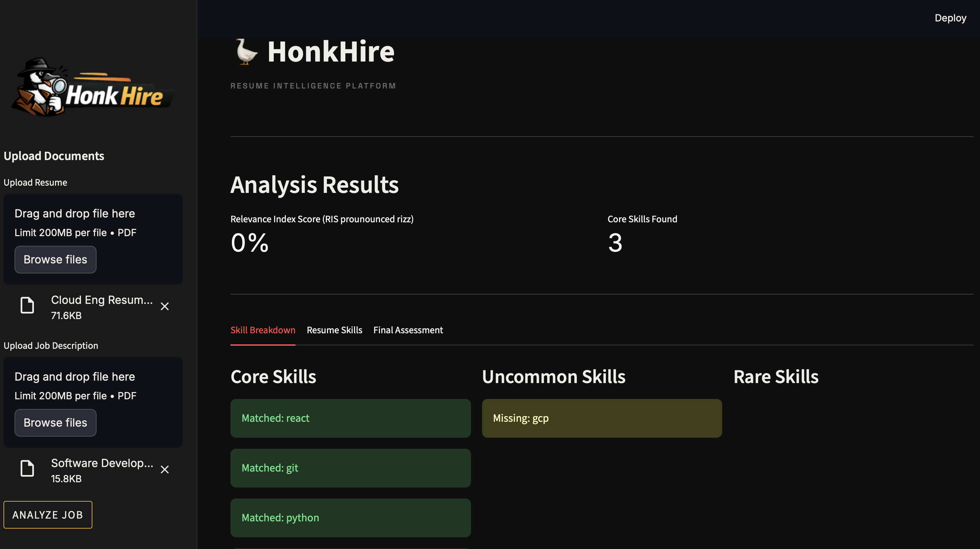Viewport: 980px width, 549px height.
Task: Click the Cloud Eng Resume file icon
Action: coord(27,306)
